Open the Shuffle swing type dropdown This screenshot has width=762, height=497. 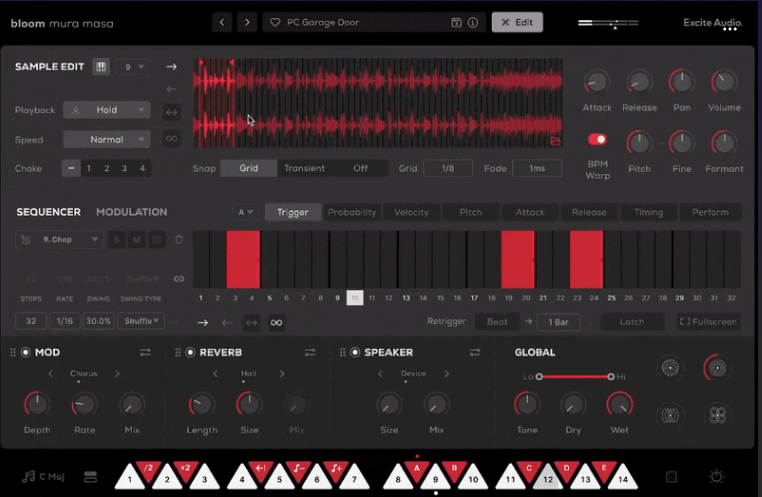[141, 321]
